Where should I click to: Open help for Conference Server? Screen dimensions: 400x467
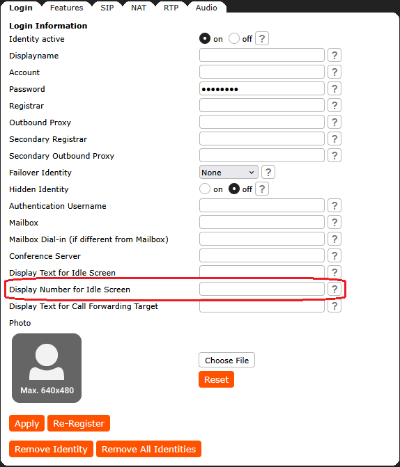point(334,256)
